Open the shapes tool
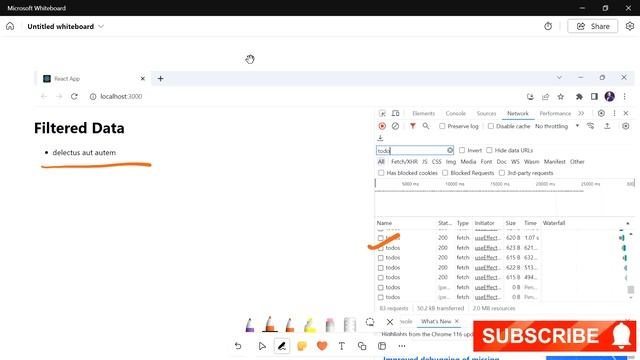The height and width of the screenshot is (360, 640). click(362, 346)
